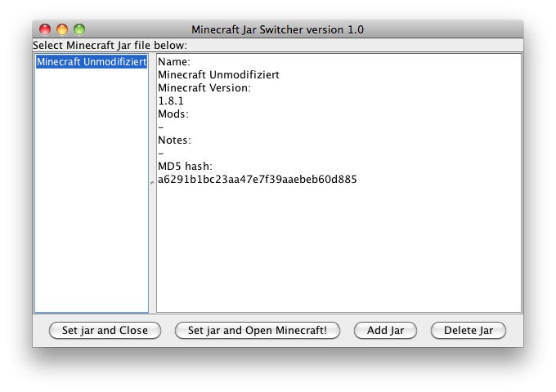Select Minecraft Unmodifiziert in the jar list

(x=91, y=62)
